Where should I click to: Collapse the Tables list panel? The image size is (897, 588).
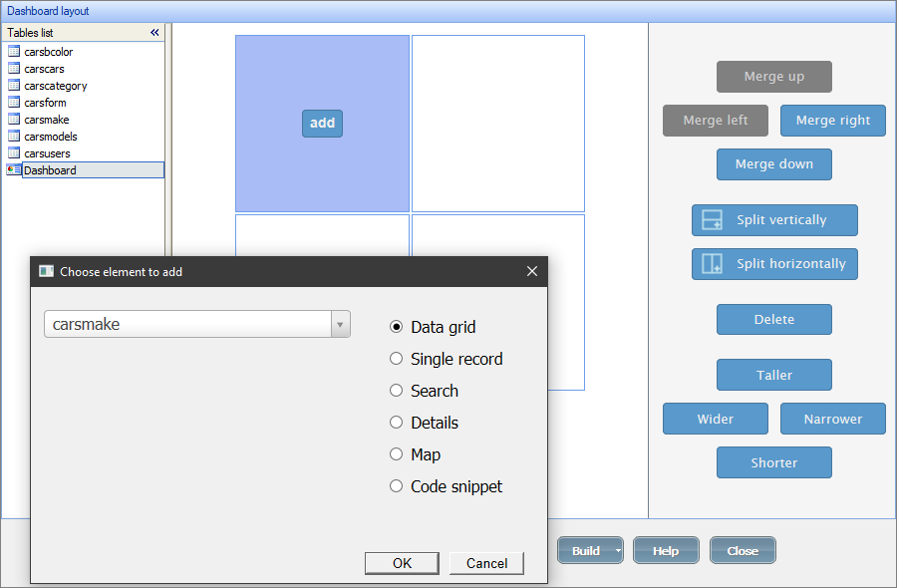(x=154, y=32)
